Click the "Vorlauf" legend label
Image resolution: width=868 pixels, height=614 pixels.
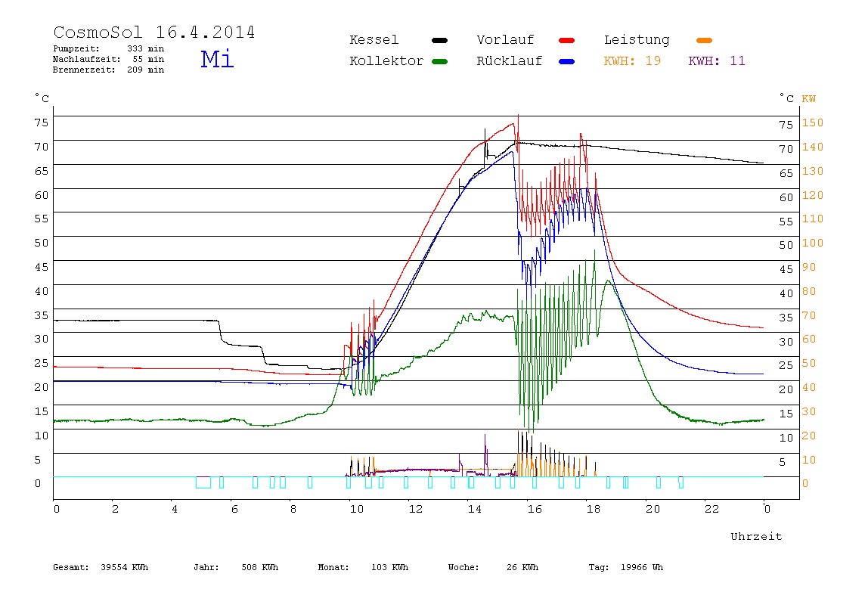505,40
